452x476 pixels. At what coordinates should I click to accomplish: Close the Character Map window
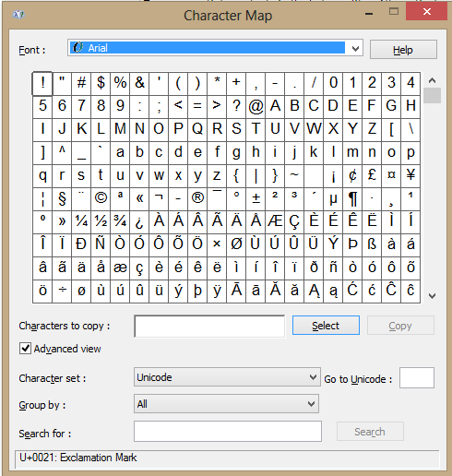(x=426, y=12)
